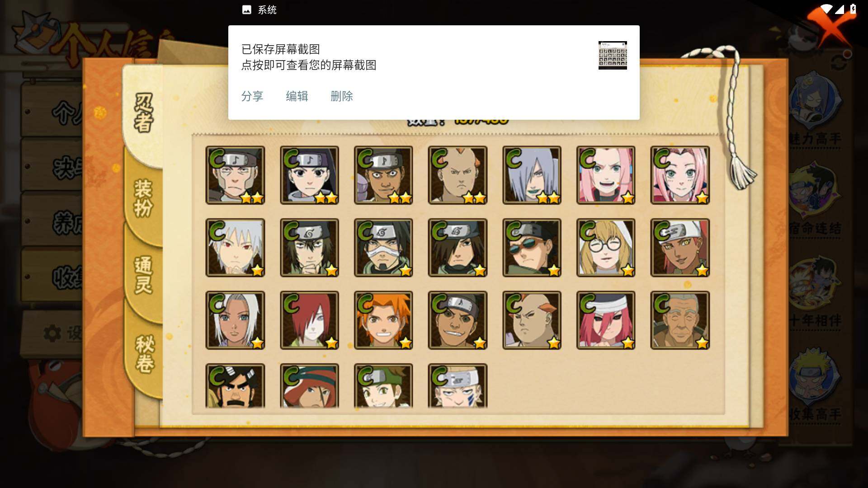
Task: Open the saved screenshot thumbnail preview
Action: pos(613,55)
